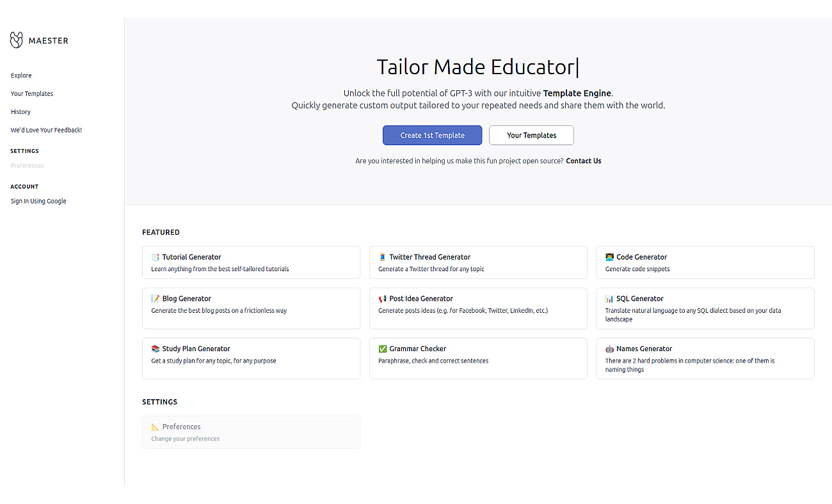Follow the Contact Us link
Screen dimensions: 832x504
[x=584, y=161]
